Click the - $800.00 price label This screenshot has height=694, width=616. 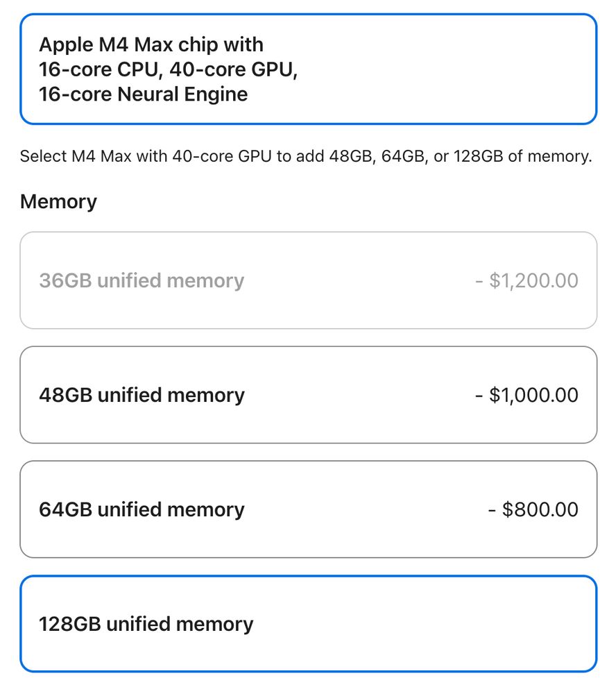click(x=533, y=509)
